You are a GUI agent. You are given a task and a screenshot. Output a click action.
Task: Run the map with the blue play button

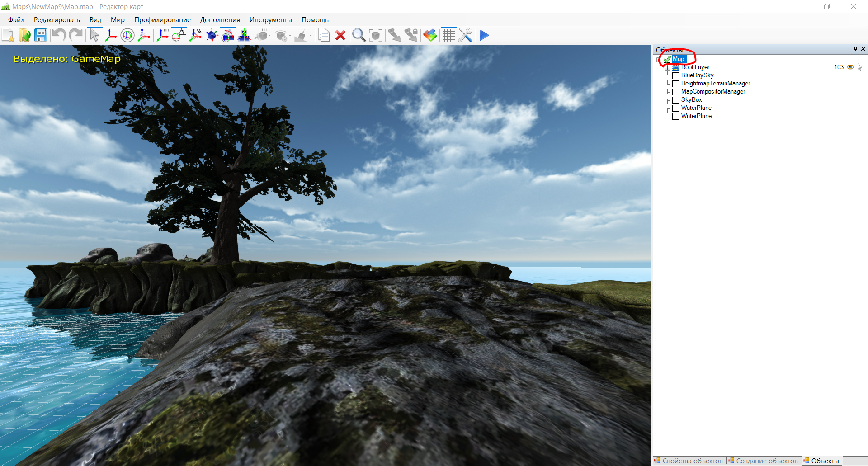tap(484, 35)
